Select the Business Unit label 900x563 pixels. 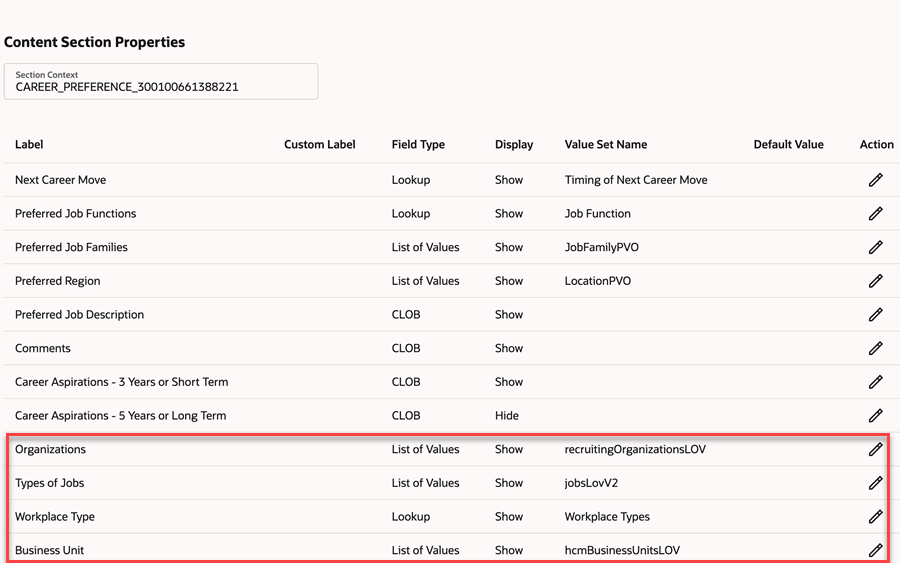click(49, 550)
